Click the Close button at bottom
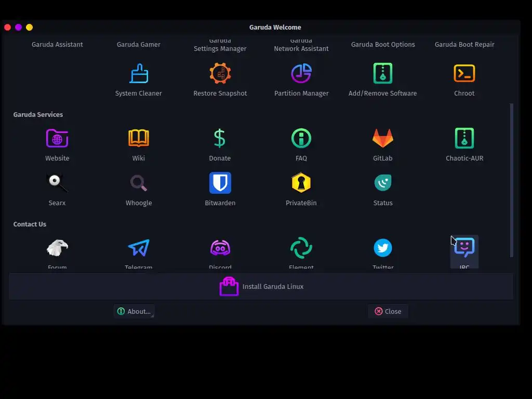 point(388,311)
